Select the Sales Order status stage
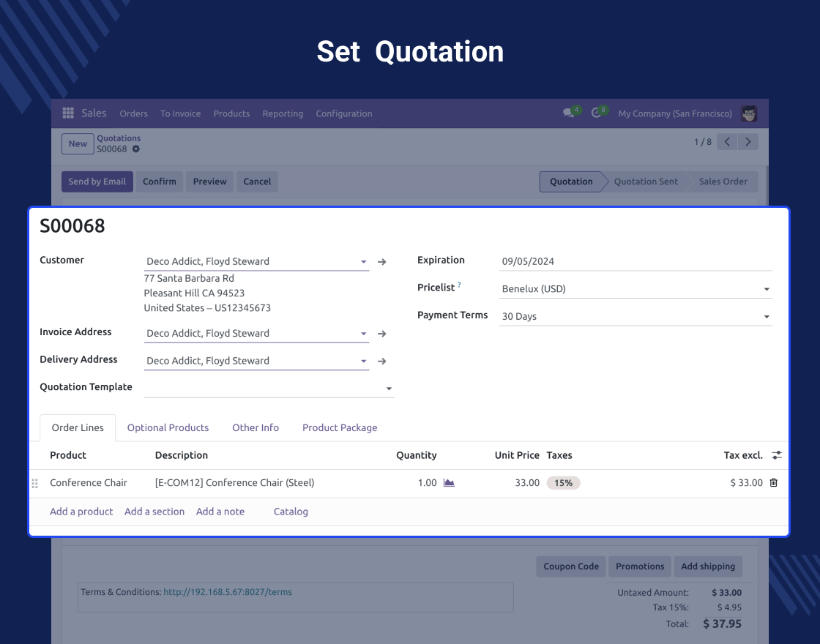 click(x=723, y=181)
